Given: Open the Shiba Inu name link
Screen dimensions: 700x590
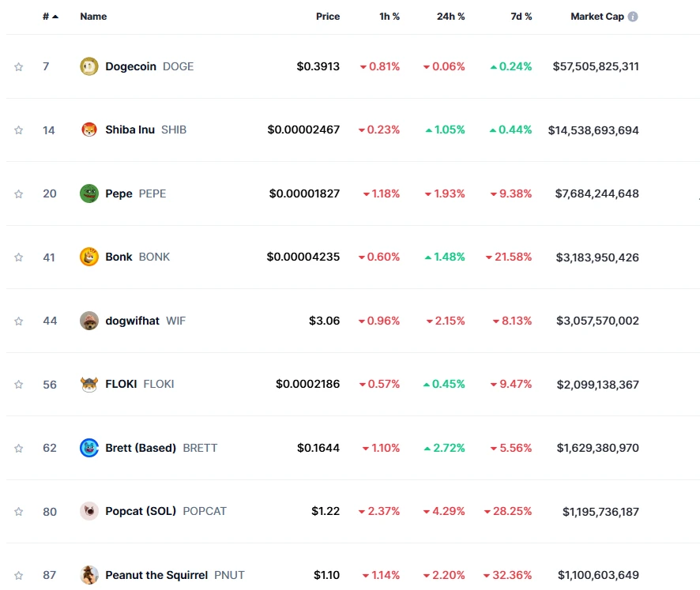Looking at the screenshot, I should point(130,130).
